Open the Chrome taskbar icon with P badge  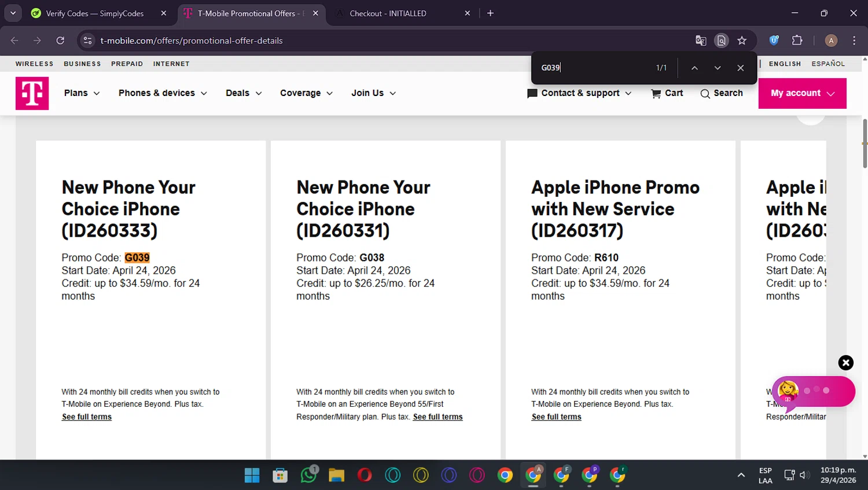[590, 475]
